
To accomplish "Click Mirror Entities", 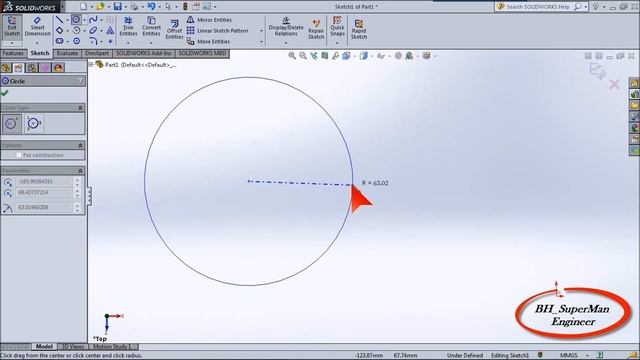I will pos(209,20).
